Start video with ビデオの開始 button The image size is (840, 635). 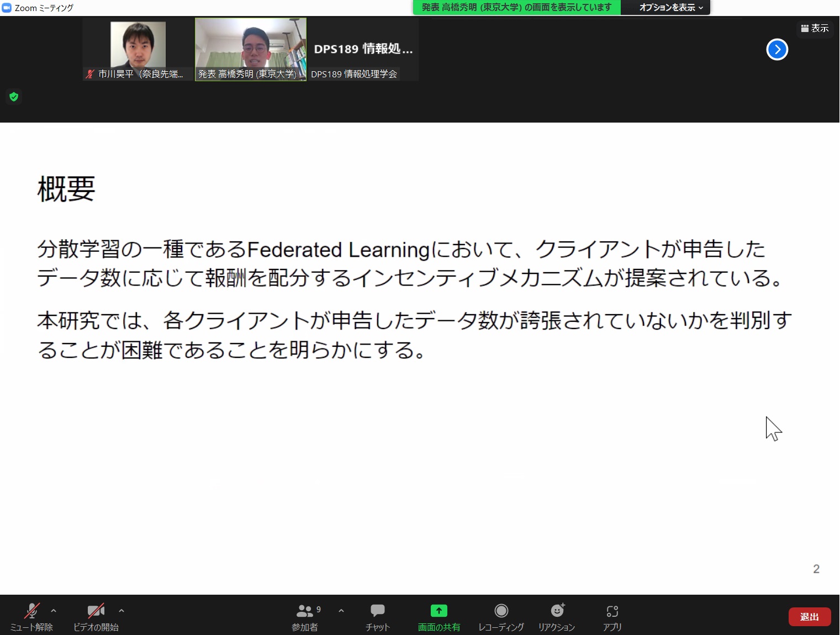[96, 616]
